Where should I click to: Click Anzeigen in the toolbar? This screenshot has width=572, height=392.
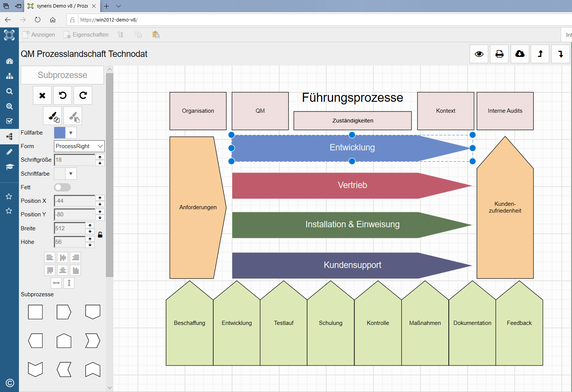(39, 35)
